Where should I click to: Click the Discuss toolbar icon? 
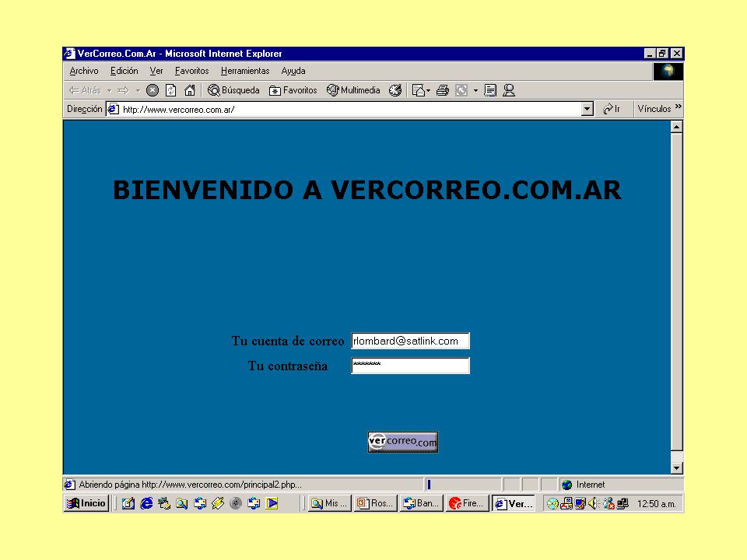pyautogui.click(x=490, y=90)
